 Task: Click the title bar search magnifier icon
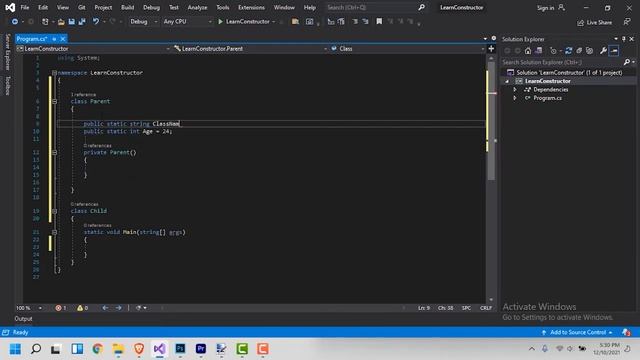point(422,7)
